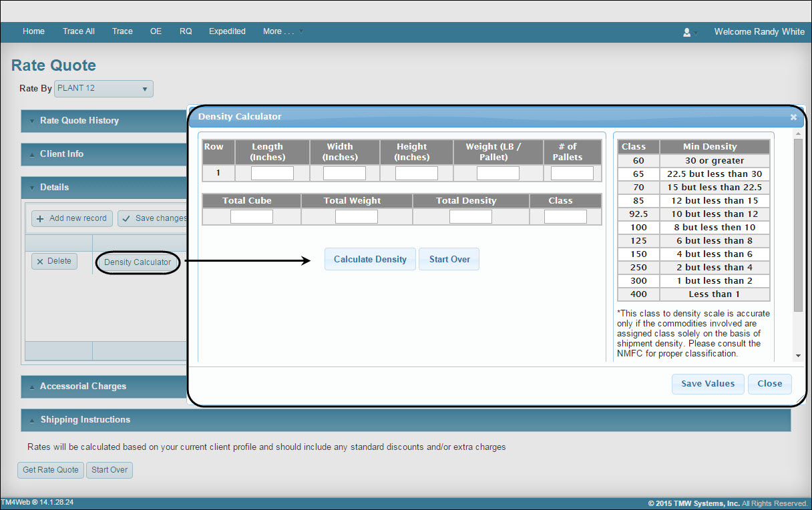Image resolution: width=812 pixels, height=510 pixels.
Task: Select the '12 but less than 15' cell
Action: (x=715, y=201)
